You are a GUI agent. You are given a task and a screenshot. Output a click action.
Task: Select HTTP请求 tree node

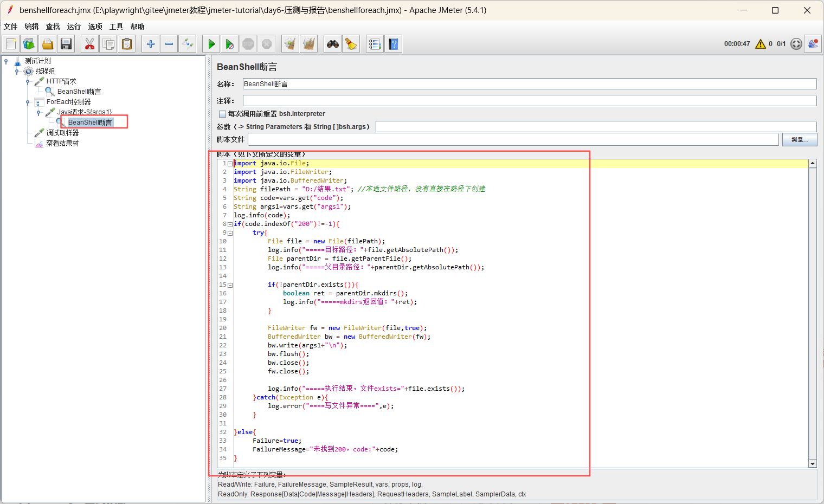click(61, 81)
